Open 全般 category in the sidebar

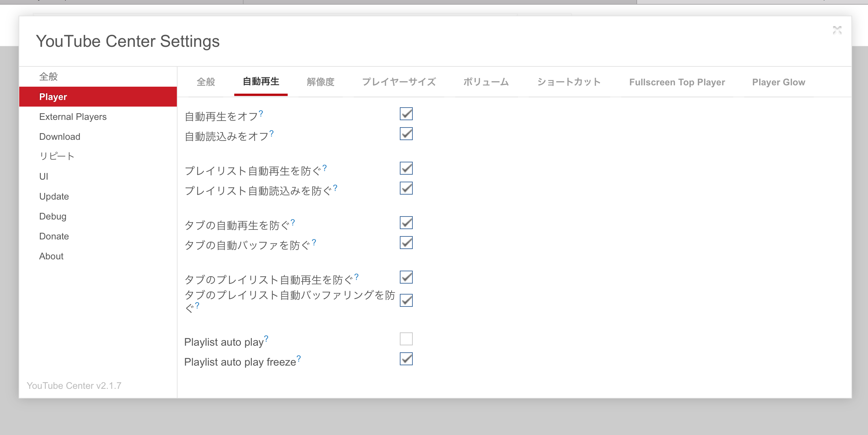point(98,77)
